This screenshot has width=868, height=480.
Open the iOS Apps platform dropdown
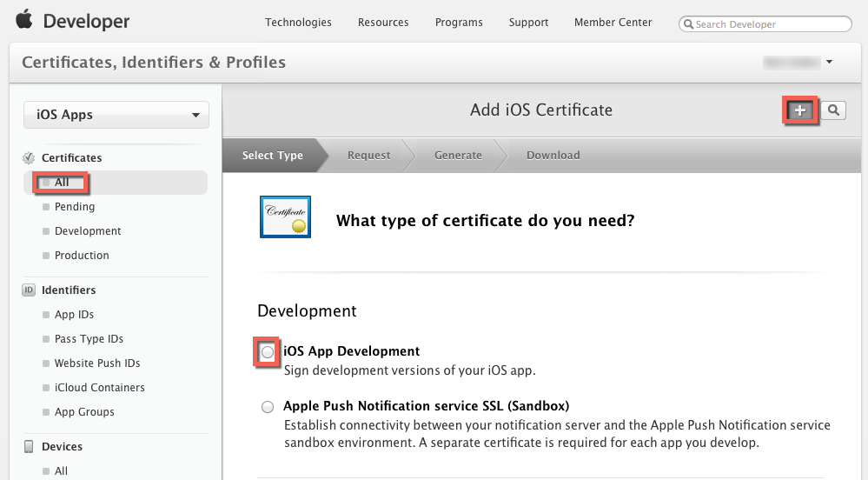click(116, 115)
